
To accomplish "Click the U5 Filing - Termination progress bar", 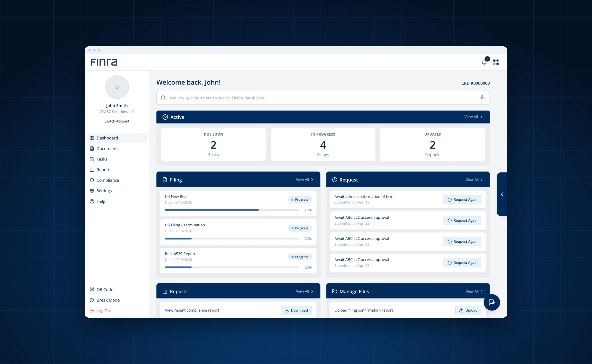I will click(232, 239).
